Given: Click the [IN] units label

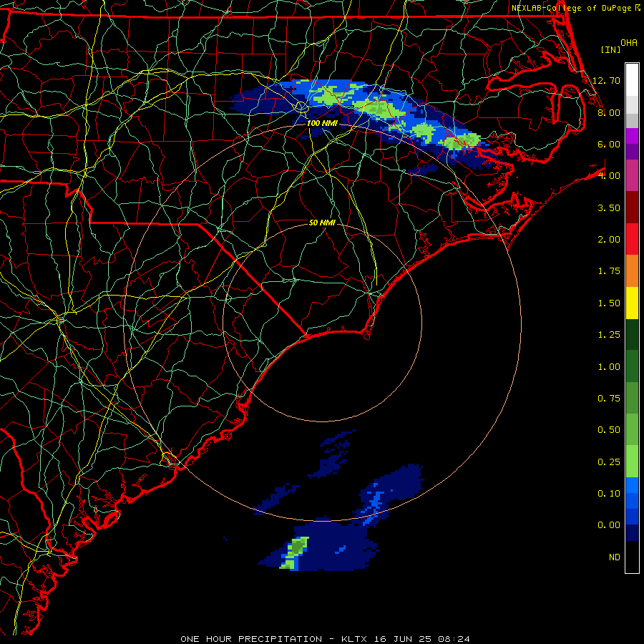Looking at the screenshot, I should pyautogui.click(x=610, y=49).
